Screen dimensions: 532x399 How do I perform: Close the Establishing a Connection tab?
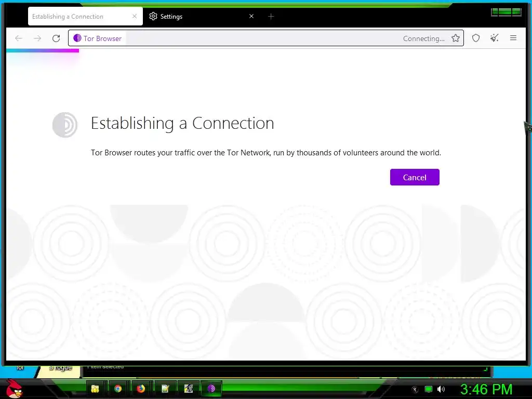point(135,16)
